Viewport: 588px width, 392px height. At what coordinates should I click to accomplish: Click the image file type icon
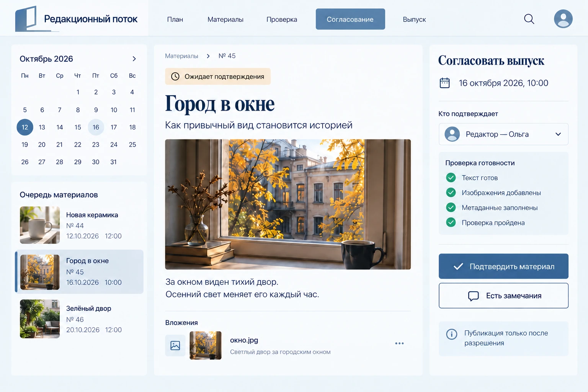coord(175,345)
